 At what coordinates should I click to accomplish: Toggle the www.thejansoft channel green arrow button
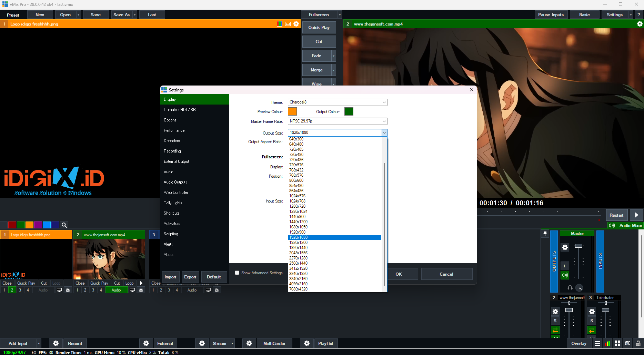pos(555,331)
